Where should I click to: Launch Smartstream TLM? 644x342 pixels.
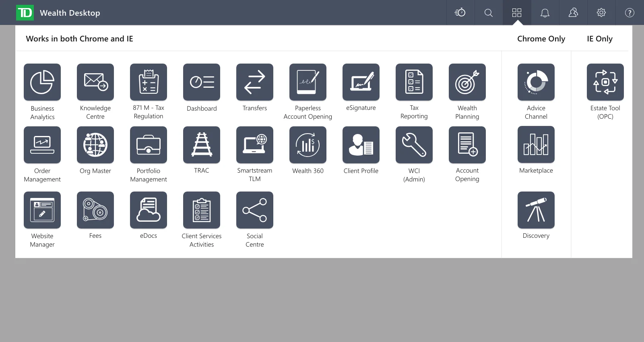pos(255,145)
